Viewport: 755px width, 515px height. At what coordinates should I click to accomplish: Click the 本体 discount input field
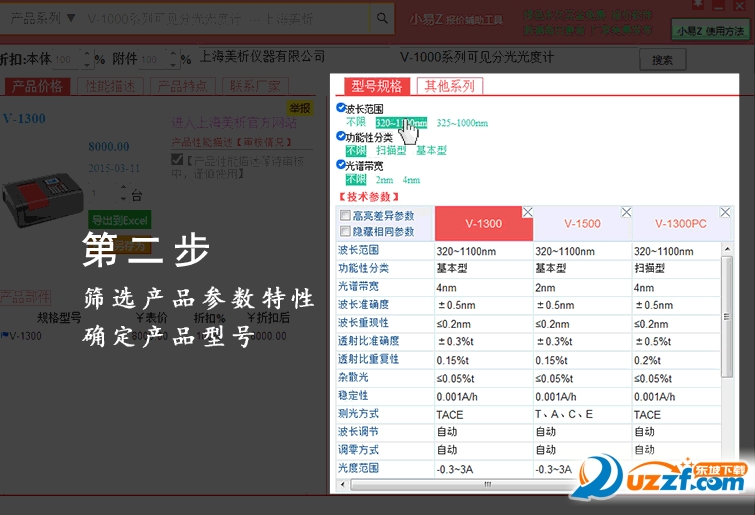pos(68,60)
